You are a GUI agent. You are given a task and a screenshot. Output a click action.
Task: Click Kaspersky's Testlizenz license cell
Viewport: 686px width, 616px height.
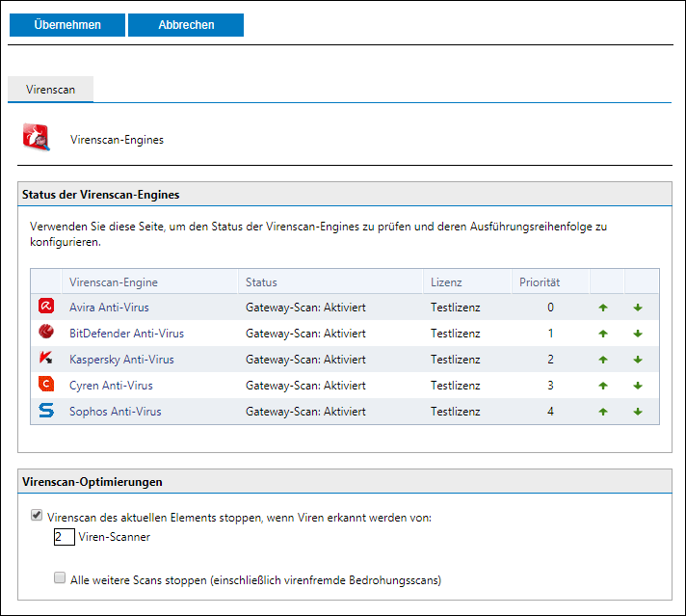click(x=456, y=360)
